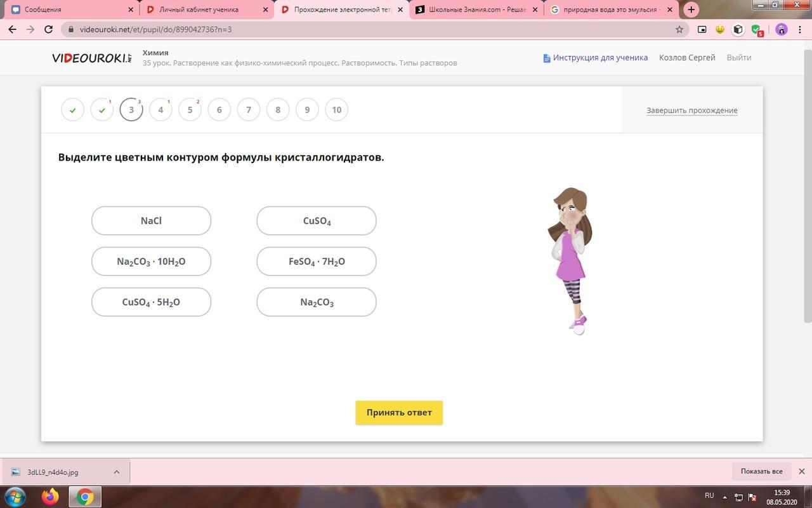Click the browser reload icon
This screenshot has height=508, width=812.
point(48,29)
